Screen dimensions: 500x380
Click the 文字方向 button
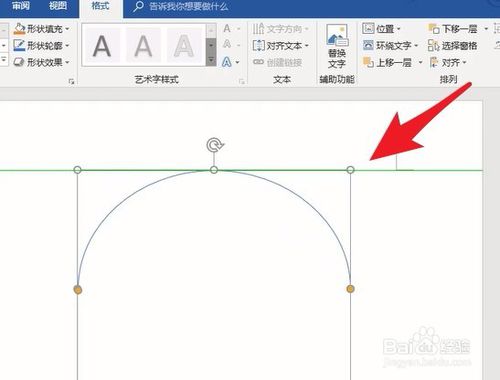(281, 29)
